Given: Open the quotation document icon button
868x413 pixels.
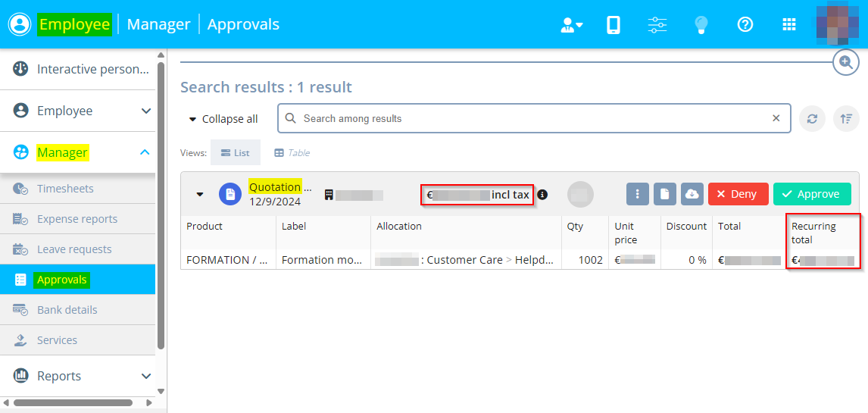Looking at the screenshot, I should tap(665, 194).
